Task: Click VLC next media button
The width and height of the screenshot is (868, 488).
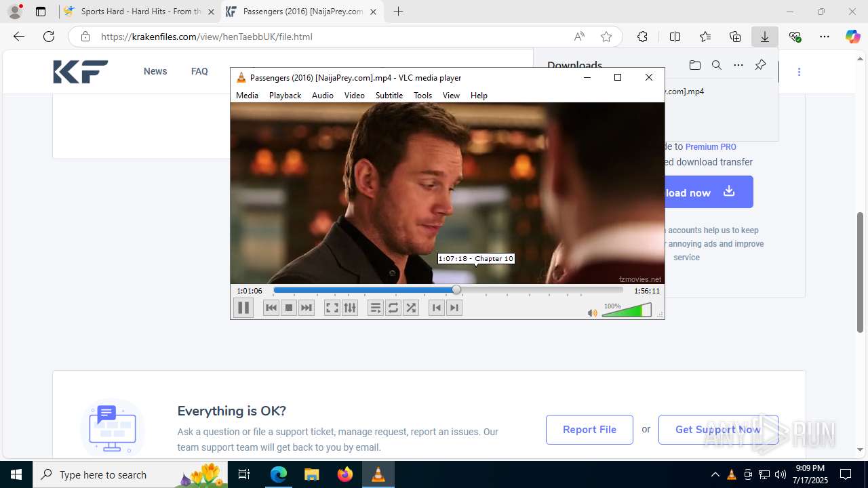Action: [x=307, y=308]
